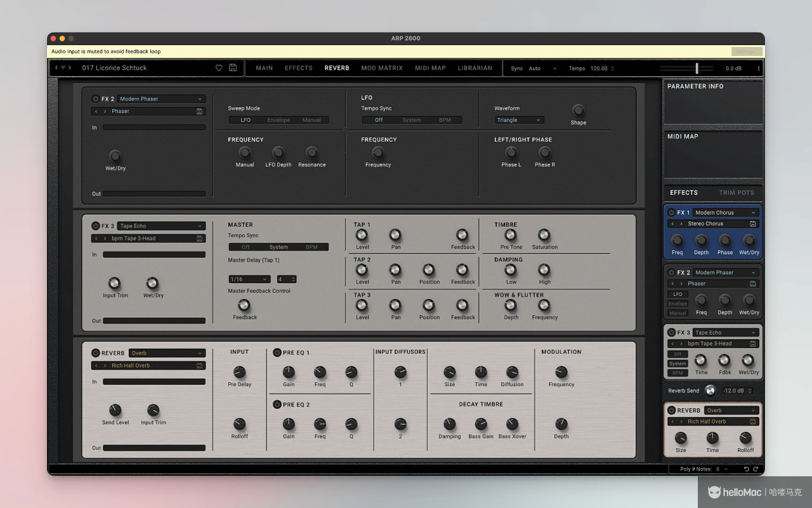This screenshot has width=812, height=508.
Task: Switch to the MAIN tab
Action: point(264,68)
